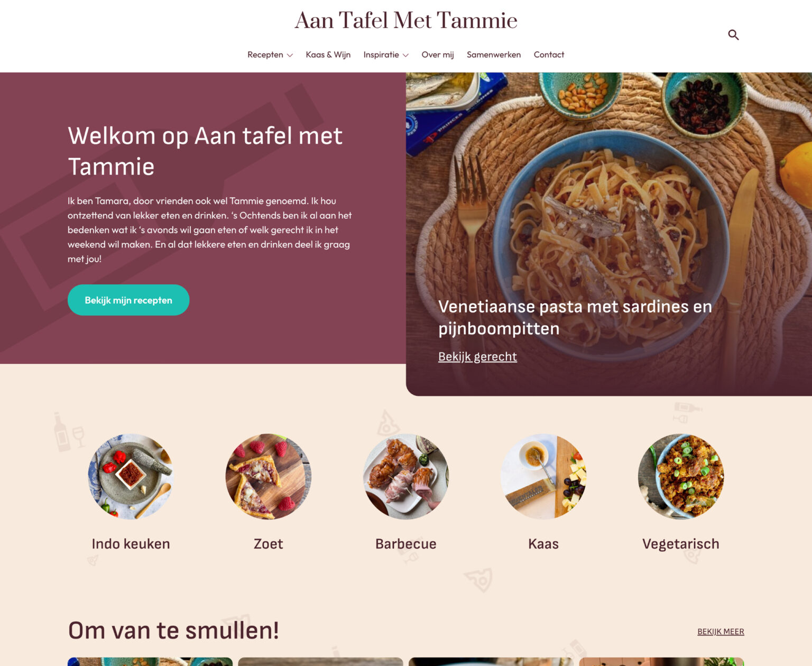This screenshot has height=666, width=812.
Task: Follow the Bekijk gerecht link
Action: tap(477, 356)
